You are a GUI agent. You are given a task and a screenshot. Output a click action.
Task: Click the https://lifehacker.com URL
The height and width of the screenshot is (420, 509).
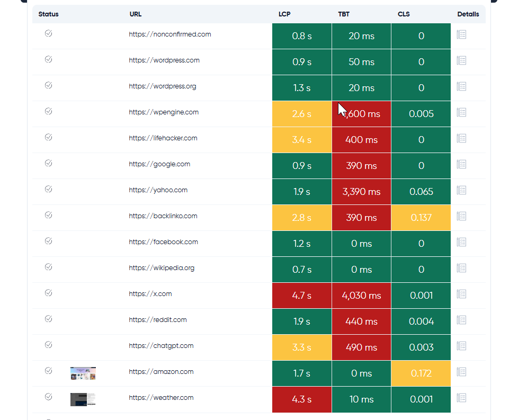[162, 138]
